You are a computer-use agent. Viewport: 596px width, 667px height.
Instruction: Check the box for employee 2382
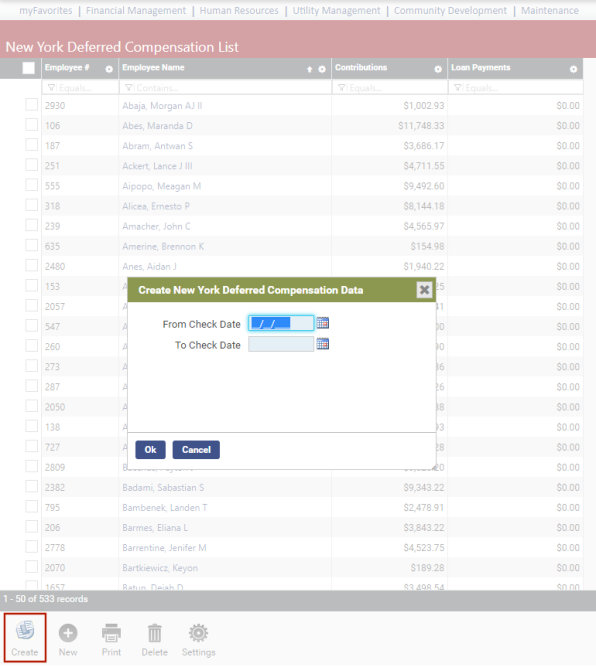click(31, 487)
